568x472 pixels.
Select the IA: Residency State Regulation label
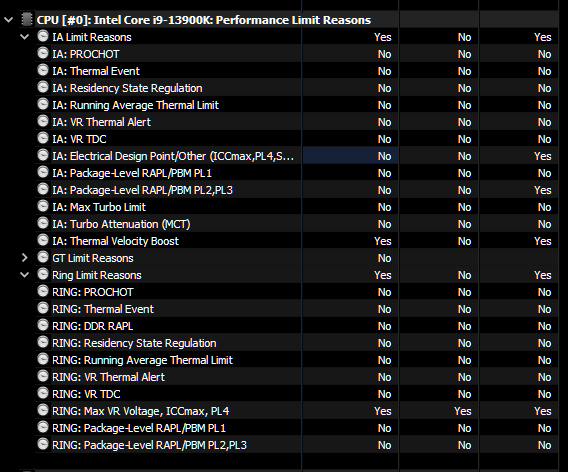pyautogui.click(x=127, y=88)
